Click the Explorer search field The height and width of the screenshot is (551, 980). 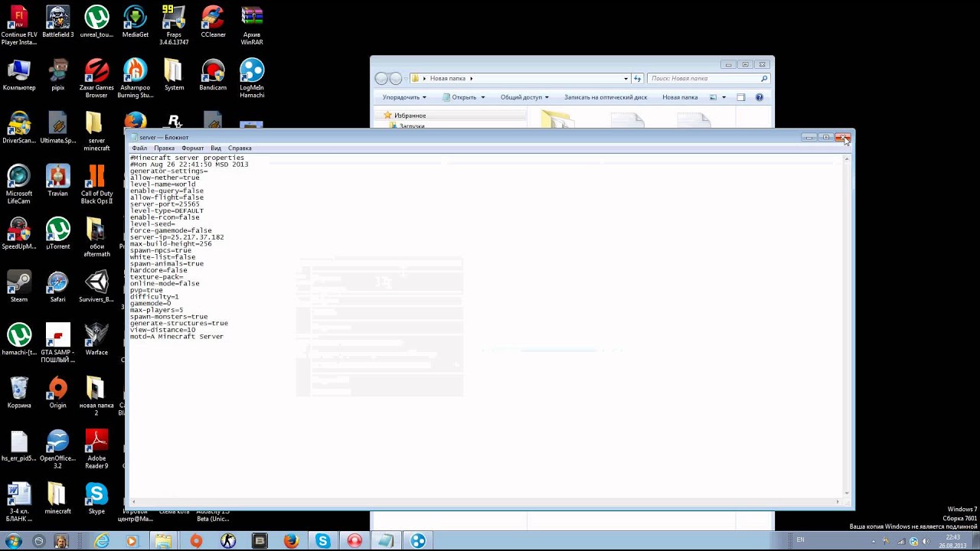tap(708, 78)
